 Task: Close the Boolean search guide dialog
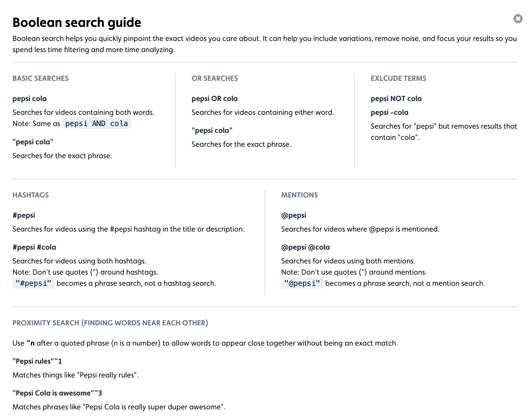tap(518, 19)
